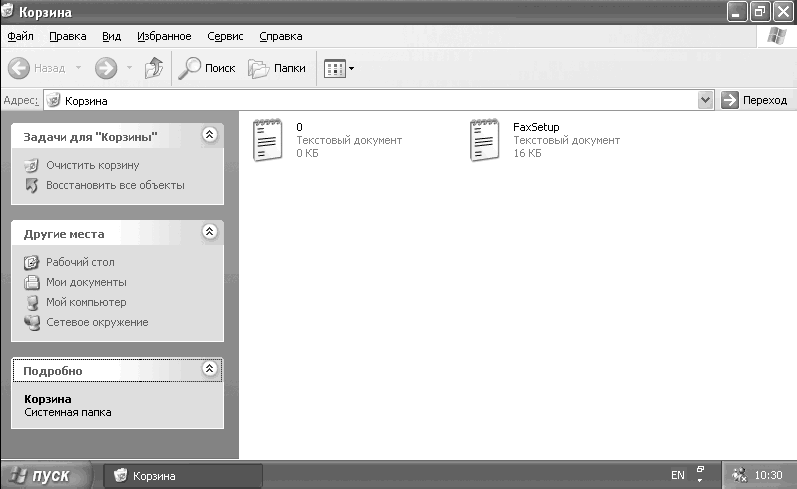The width and height of the screenshot is (797, 489).
Task: Collapse the Другие места panel
Action: 209,232
